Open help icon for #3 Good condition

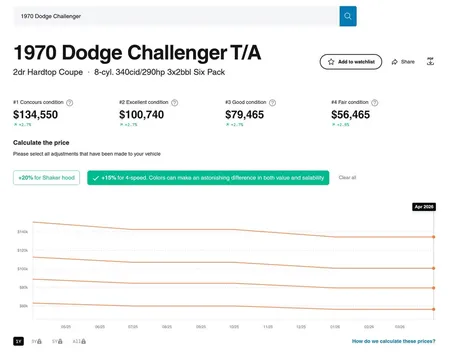(x=272, y=103)
